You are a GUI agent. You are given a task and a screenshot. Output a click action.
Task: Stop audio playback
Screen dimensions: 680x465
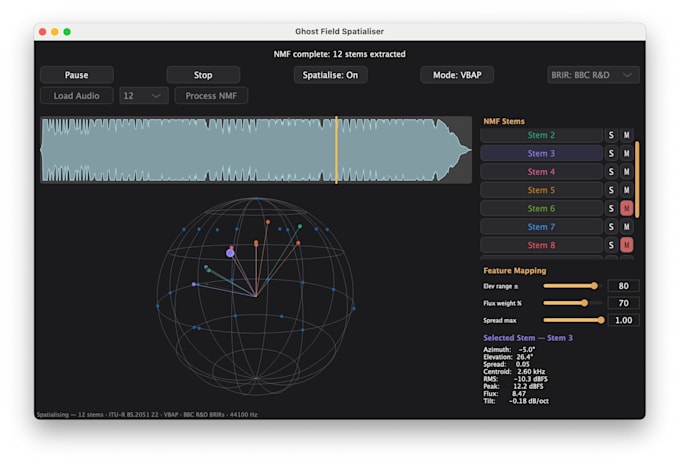[203, 75]
